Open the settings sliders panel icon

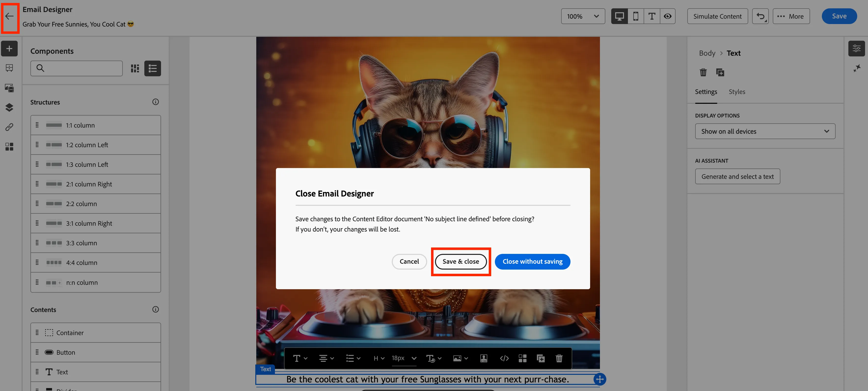(x=856, y=49)
